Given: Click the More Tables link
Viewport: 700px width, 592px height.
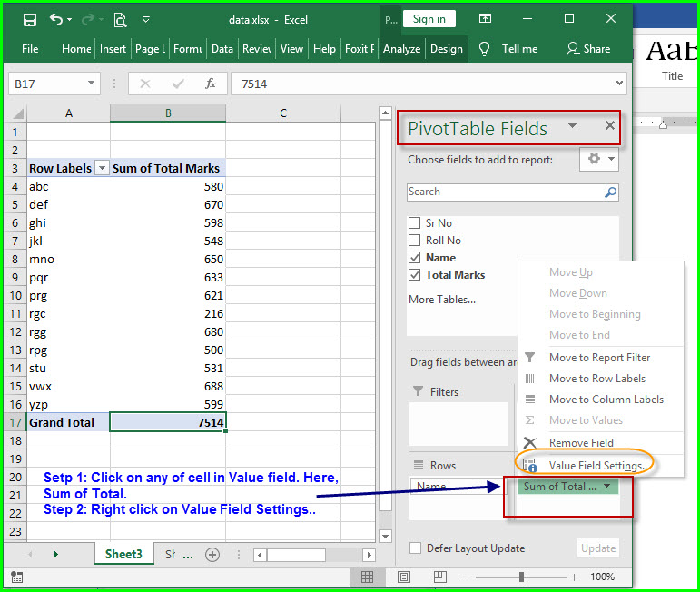Looking at the screenshot, I should pyautogui.click(x=442, y=300).
